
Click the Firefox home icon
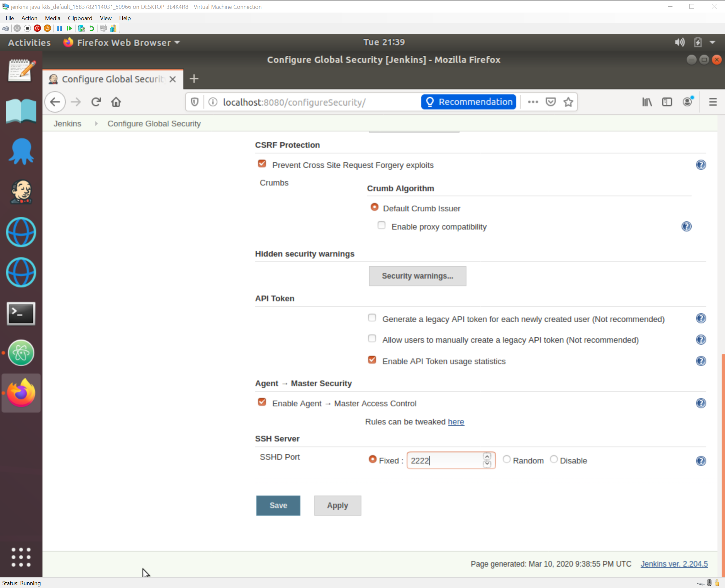coord(116,102)
